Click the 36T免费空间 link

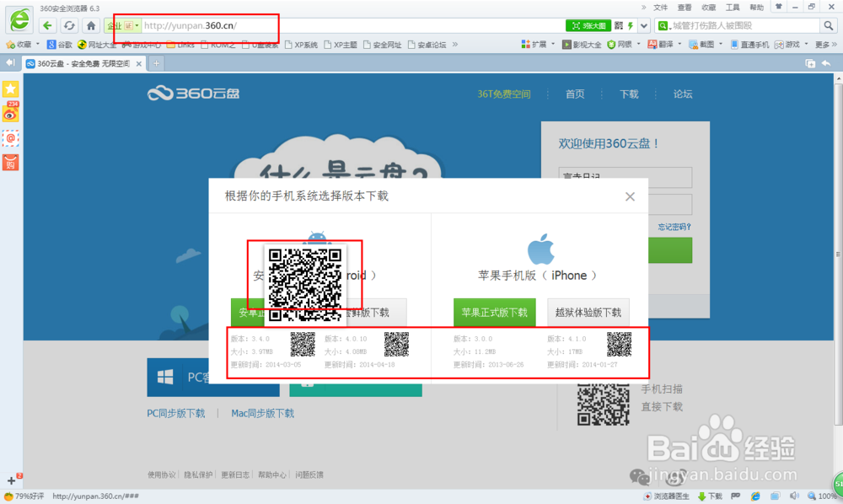coord(504,94)
